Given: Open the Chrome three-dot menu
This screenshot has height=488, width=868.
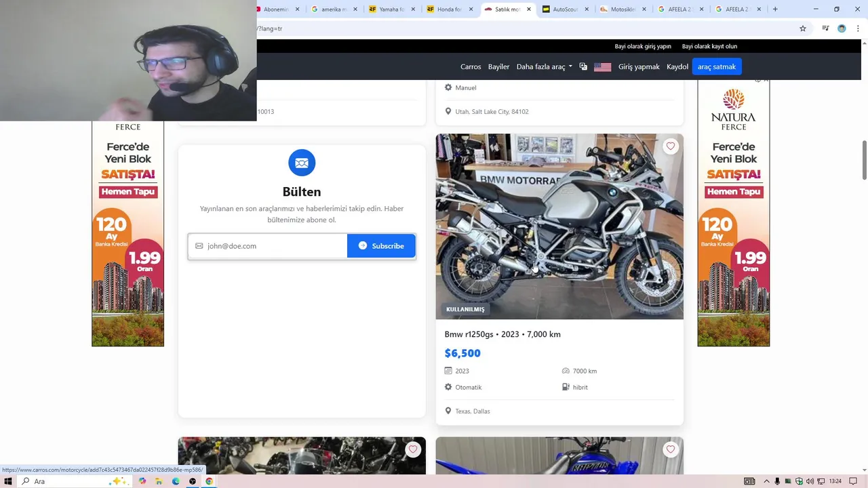Looking at the screenshot, I should 857,28.
